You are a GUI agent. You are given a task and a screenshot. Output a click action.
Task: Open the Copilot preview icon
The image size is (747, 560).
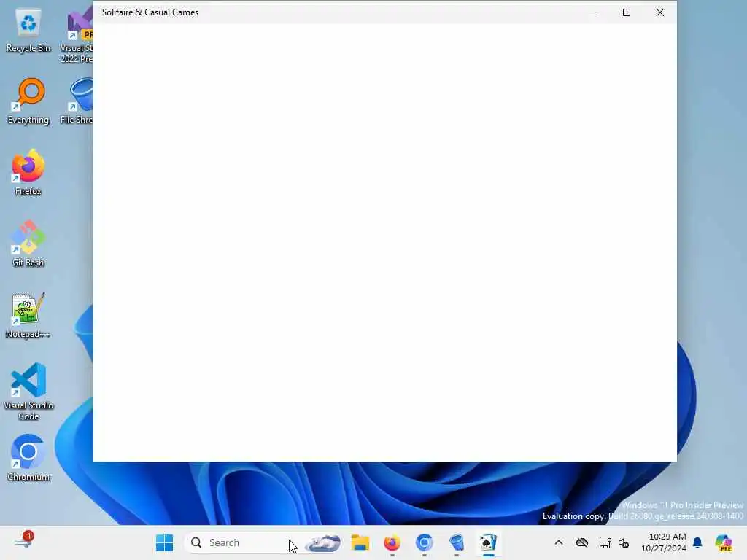pyautogui.click(x=724, y=542)
